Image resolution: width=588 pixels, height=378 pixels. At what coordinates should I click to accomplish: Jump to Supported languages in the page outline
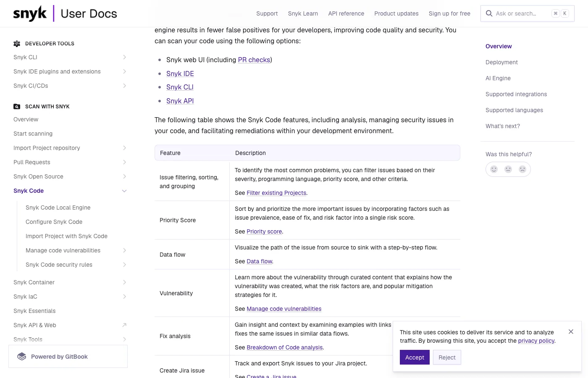[514, 110]
